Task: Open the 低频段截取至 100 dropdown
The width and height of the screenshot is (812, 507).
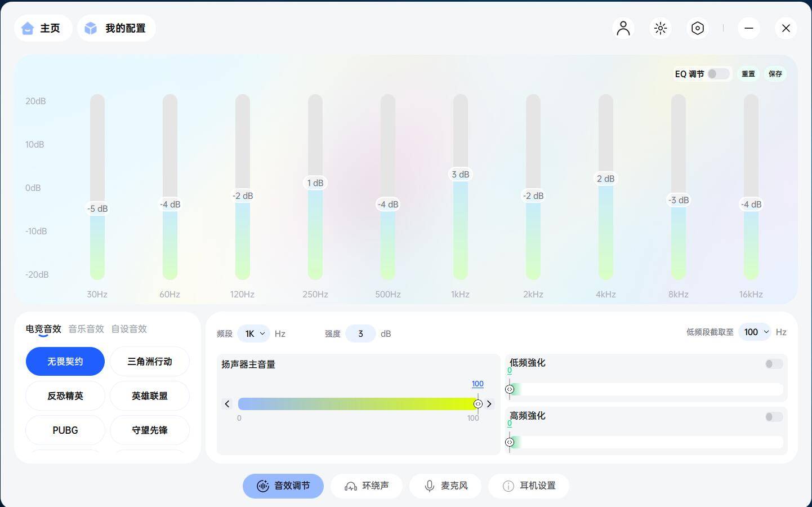Action: (x=755, y=332)
